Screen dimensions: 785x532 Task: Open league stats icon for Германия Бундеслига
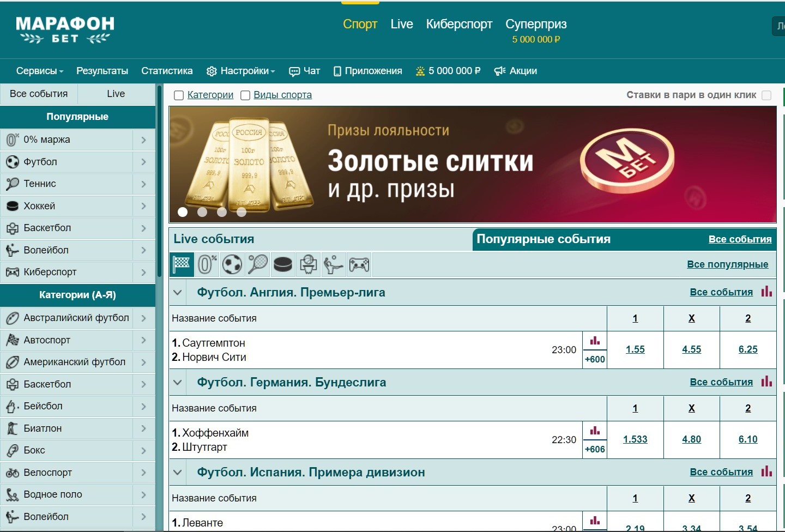766,382
